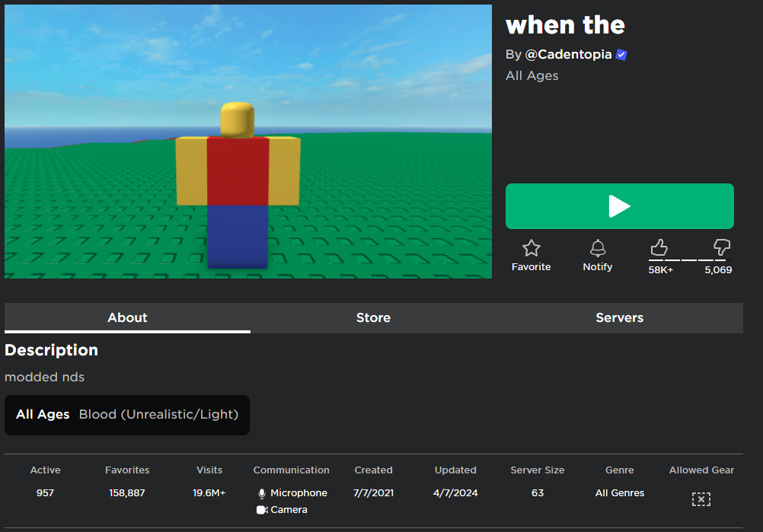
Task: Click the Created date 7/7/2021
Action: 373,493
